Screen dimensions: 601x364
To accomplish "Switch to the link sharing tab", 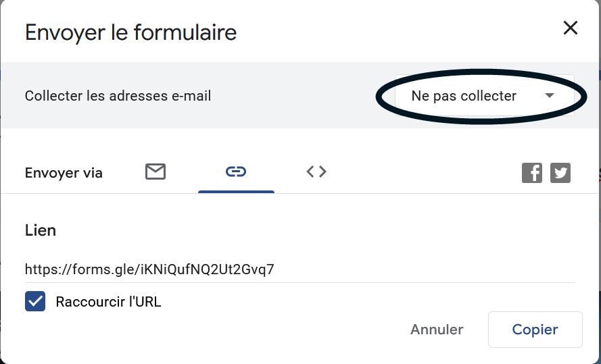I will click(236, 172).
